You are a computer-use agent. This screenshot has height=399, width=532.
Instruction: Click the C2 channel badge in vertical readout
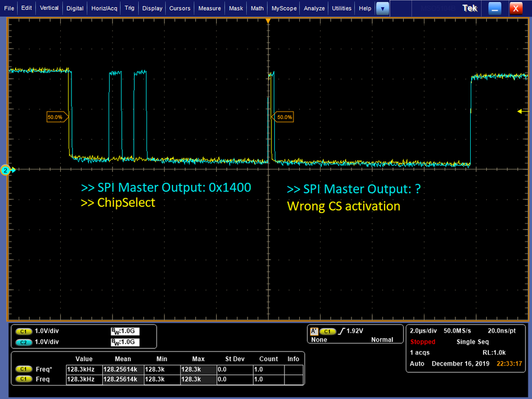pos(24,343)
